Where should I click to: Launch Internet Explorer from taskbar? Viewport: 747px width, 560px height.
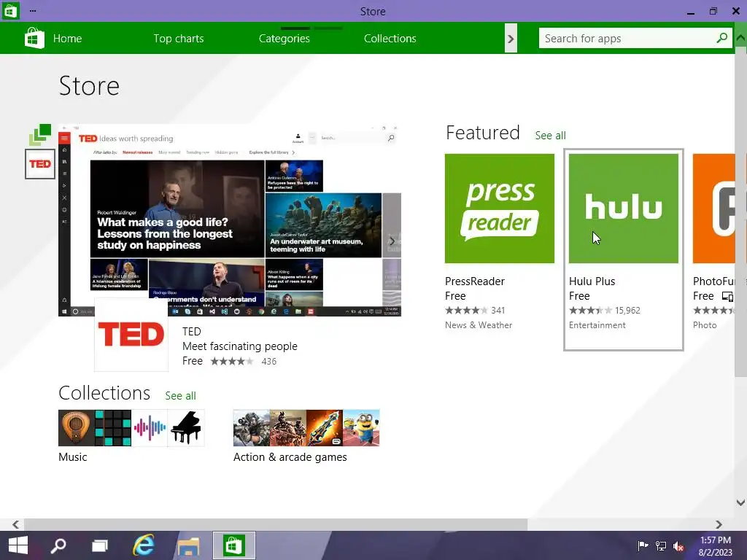[144, 545]
